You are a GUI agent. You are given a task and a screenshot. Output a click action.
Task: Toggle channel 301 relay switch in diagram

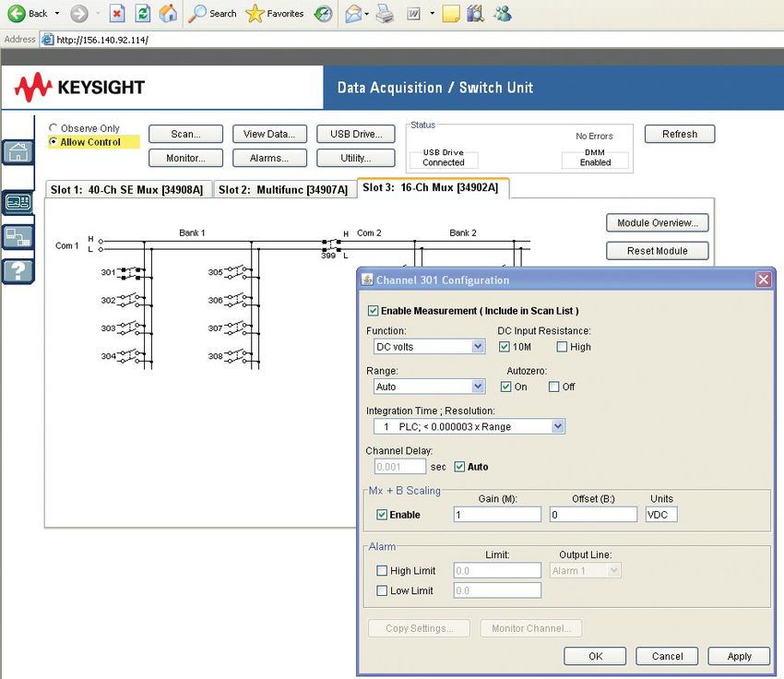pos(132,272)
